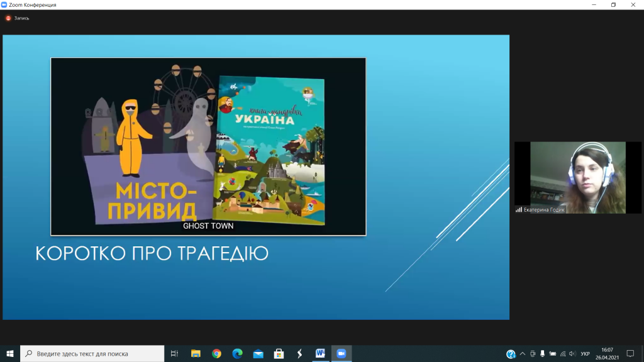644x362 pixels.
Task: Open the Action Center notifications icon
Action: (630, 353)
